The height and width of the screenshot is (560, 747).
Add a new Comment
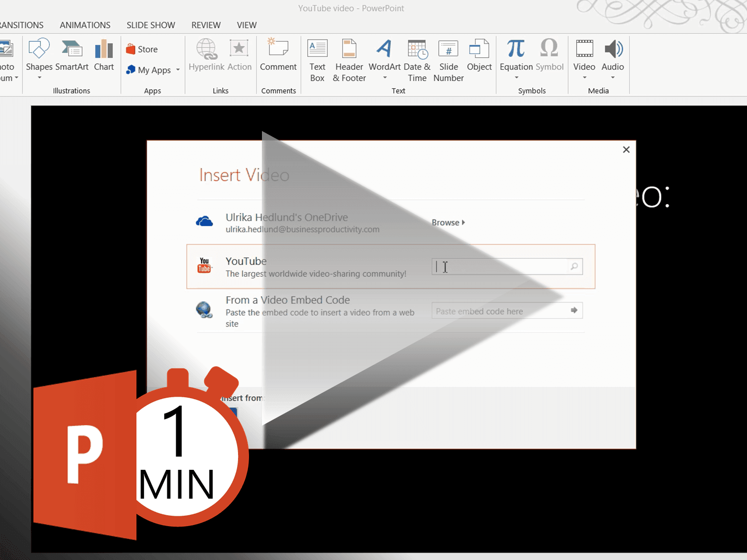pyautogui.click(x=278, y=55)
